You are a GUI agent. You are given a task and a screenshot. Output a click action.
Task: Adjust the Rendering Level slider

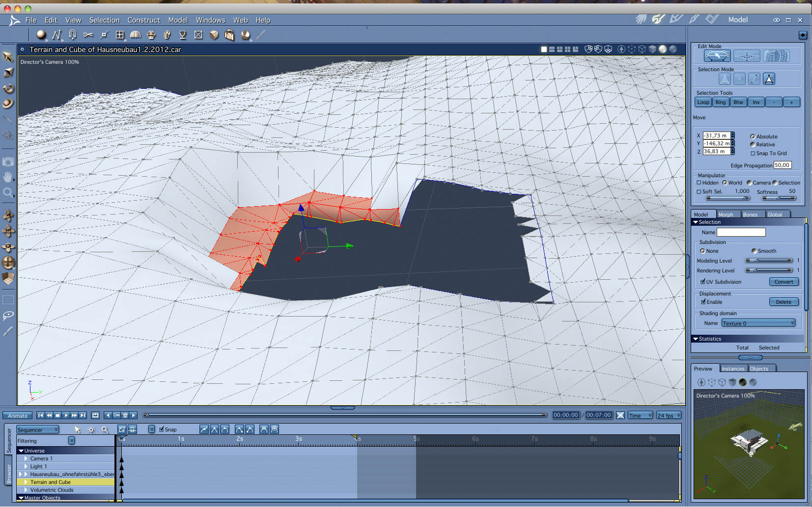click(769, 270)
